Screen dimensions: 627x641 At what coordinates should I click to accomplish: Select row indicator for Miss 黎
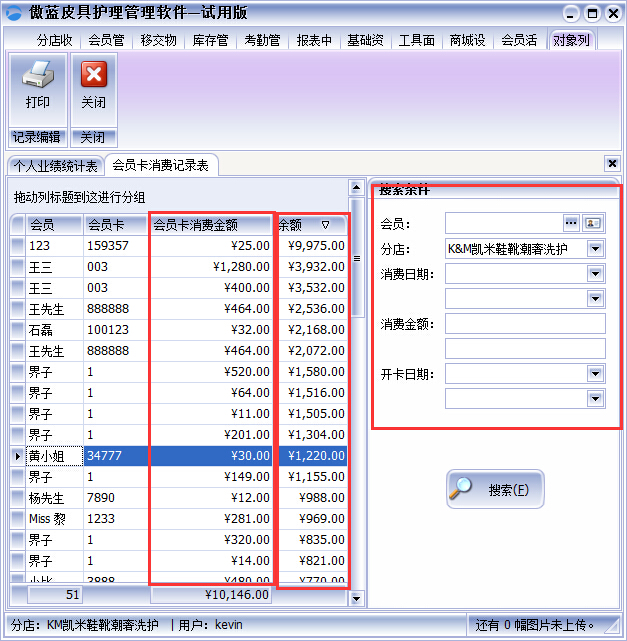(x=17, y=519)
